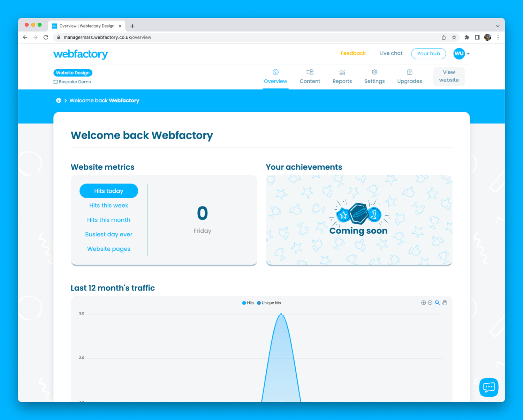Select the chart magnifier selection zoom tool

click(x=437, y=303)
